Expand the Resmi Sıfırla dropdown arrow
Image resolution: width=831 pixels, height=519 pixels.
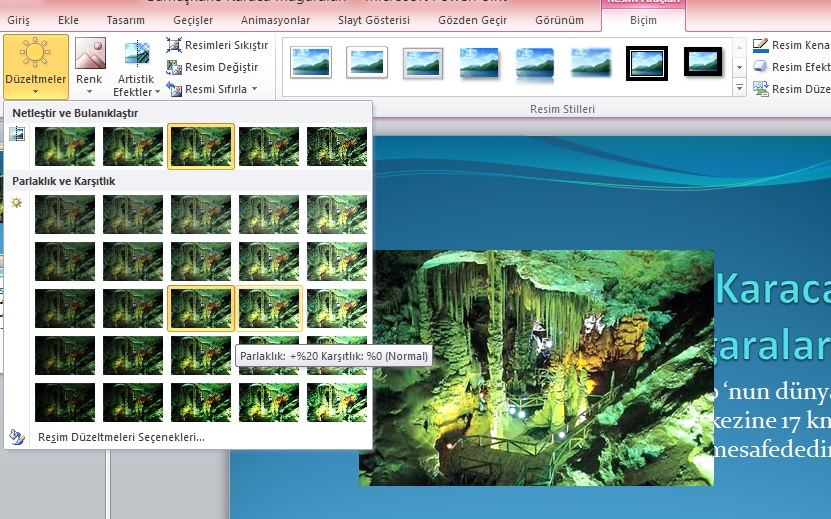tap(254, 89)
